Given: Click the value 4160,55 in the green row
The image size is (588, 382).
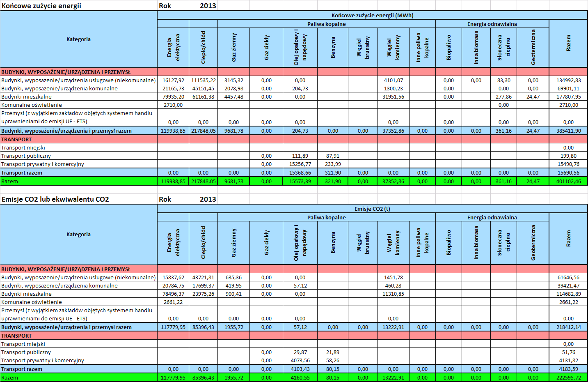Looking at the screenshot, I should click(300, 377).
